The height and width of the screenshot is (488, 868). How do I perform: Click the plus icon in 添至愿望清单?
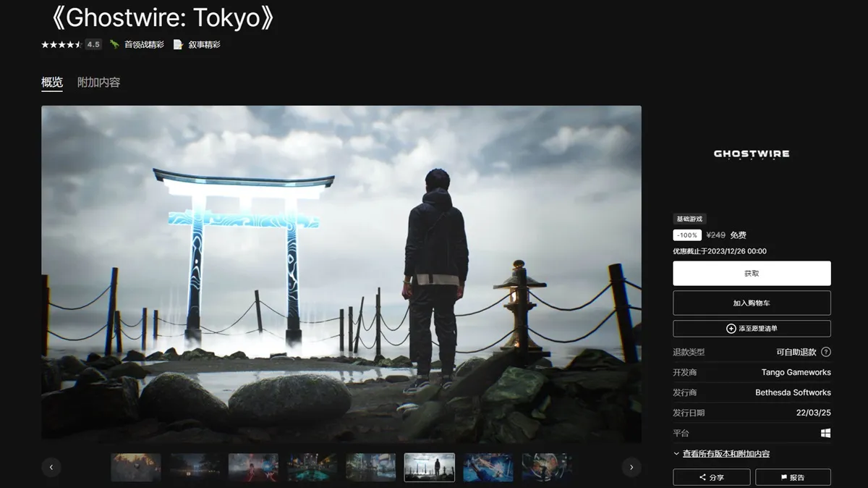tap(731, 329)
